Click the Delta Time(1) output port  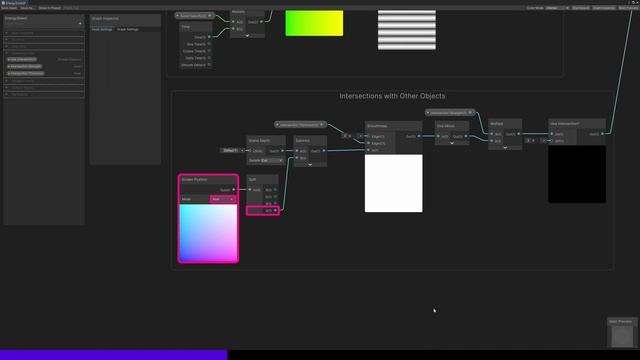tap(209, 58)
